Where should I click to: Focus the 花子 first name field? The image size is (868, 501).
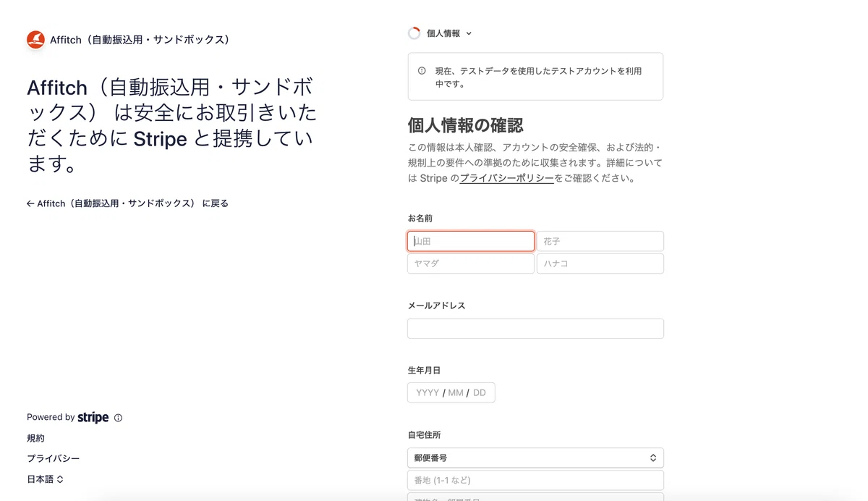[x=600, y=241]
